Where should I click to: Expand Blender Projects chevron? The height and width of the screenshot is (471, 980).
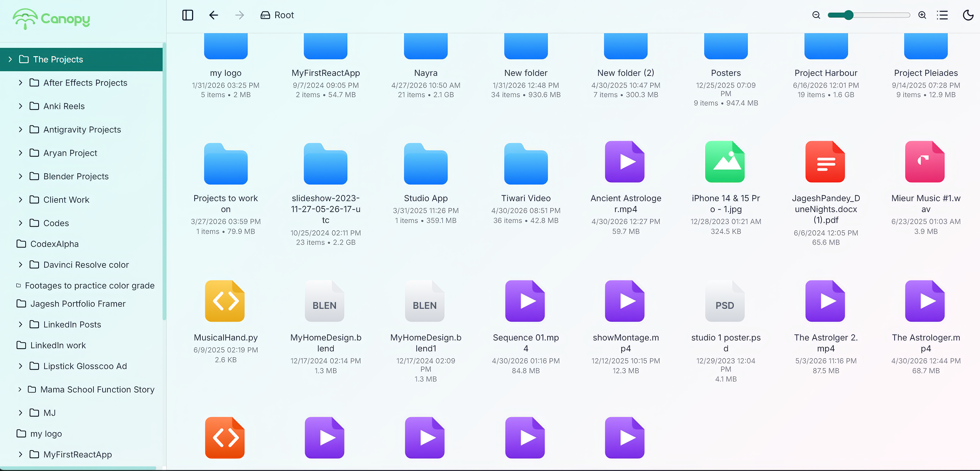21,176
